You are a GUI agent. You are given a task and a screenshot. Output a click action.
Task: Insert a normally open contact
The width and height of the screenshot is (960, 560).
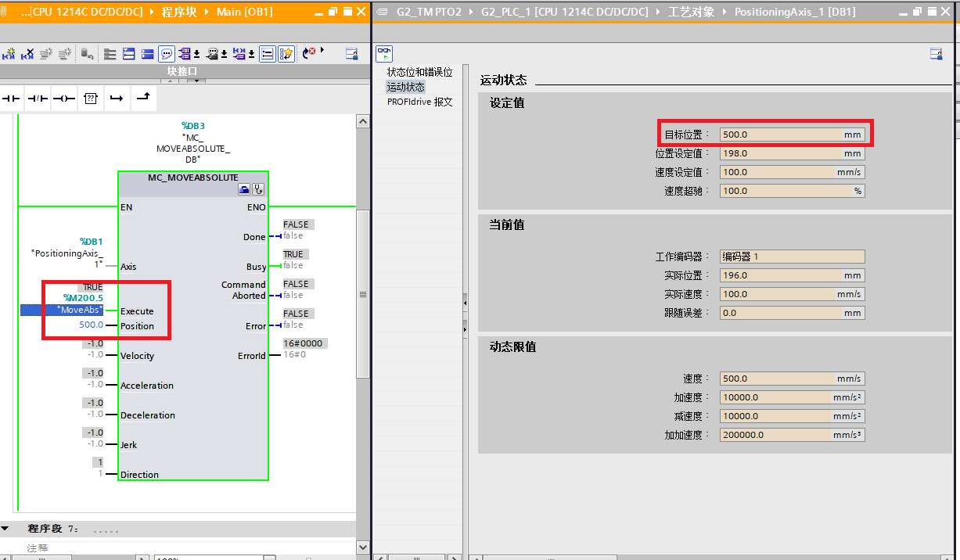[x=11, y=99]
